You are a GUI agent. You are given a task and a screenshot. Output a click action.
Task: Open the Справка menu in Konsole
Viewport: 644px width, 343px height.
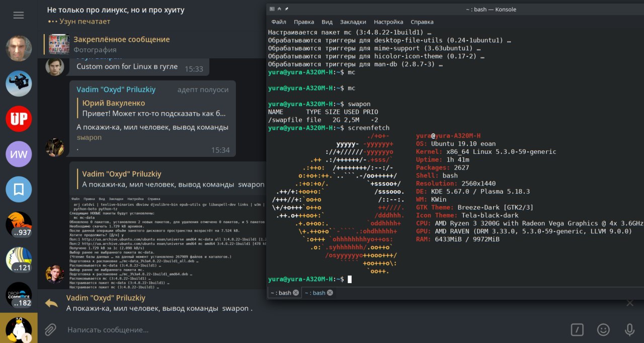[x=422, y=22]
